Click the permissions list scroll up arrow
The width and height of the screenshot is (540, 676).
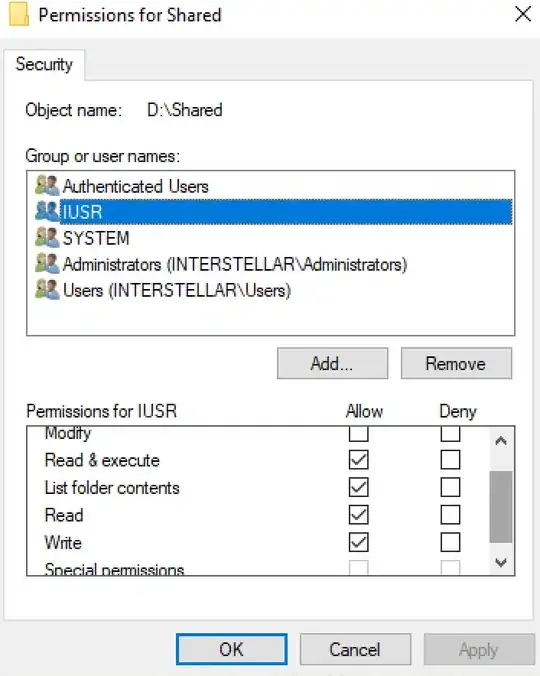pos(501,441)
